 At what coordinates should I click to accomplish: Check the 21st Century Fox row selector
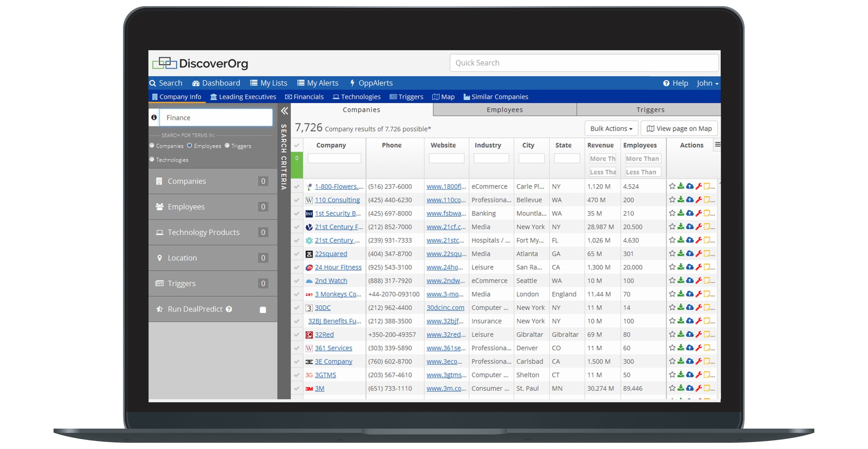click(297, 227)
